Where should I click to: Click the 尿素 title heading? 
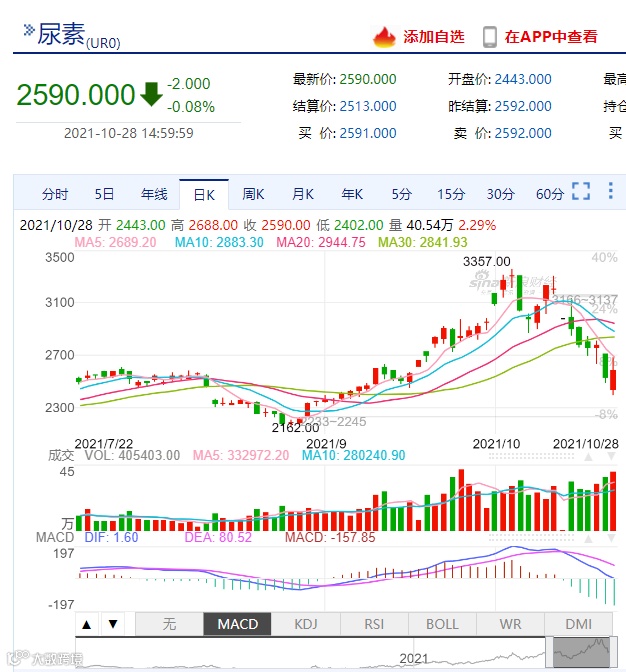click(x=61, y=34)
